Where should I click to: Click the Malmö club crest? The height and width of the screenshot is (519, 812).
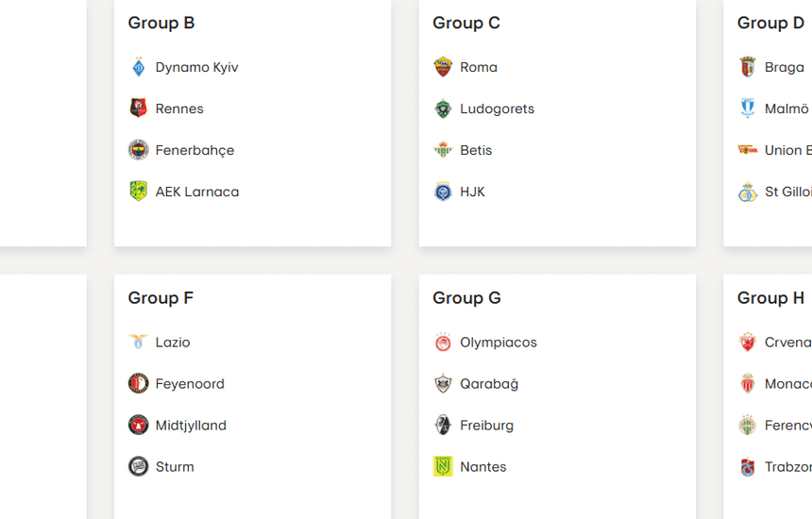coord(748,109)
